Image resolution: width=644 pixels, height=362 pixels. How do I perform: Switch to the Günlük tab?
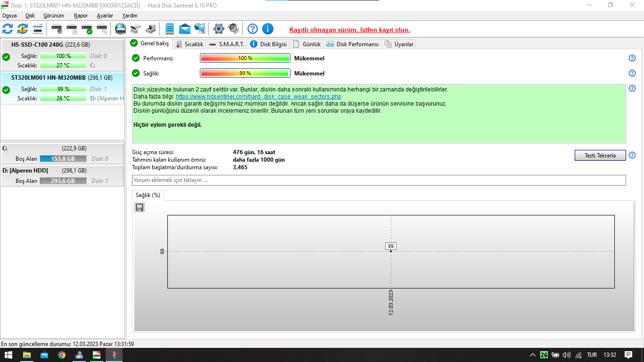point(306,44)
